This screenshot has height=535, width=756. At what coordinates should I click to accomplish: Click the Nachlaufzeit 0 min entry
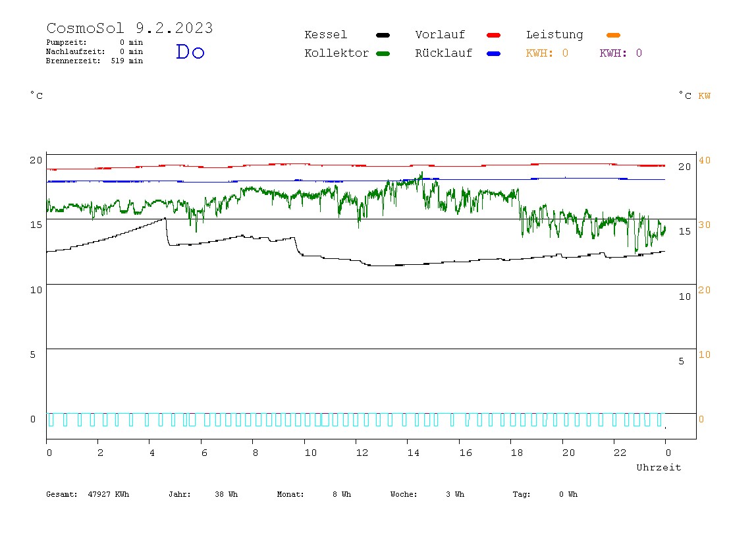95,51
